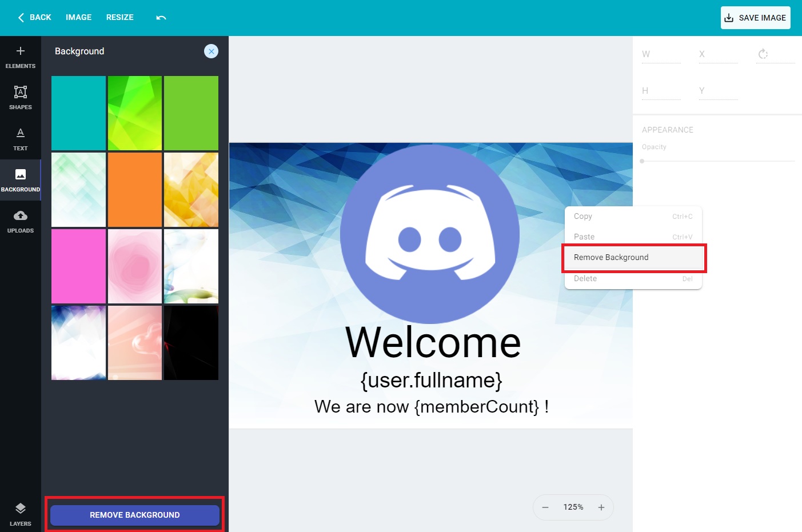Open the Background panel tab
The height and width of the screenshot is (532, 802).
[x=21, y=181]
